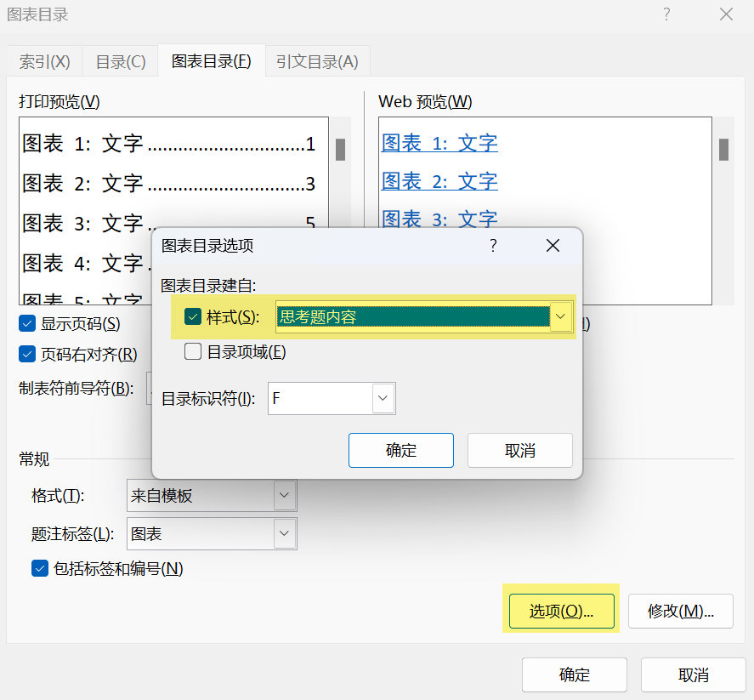Image resolution: width=754 pixels, height=700 pixels.
Task: Click the Web preview scrollbar thumb
Action: (723, 150)
